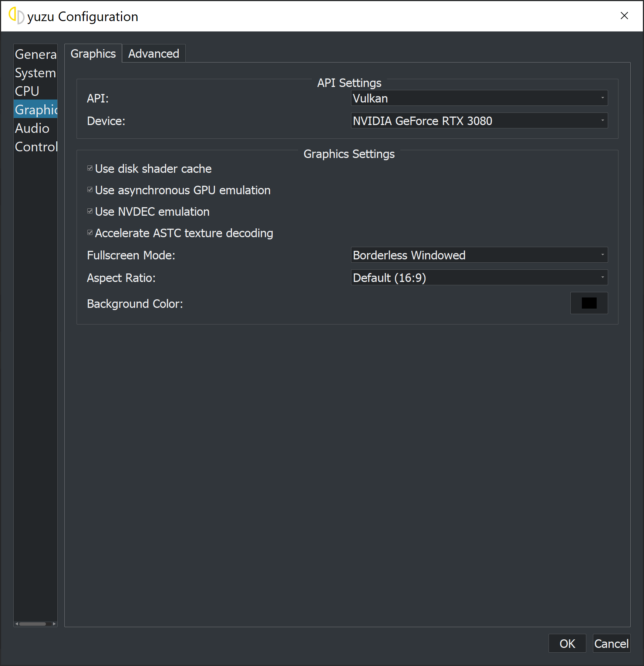Image resolution: width=644 pixels, height=666 pixels.
Task: Click the API Settings group title
Action: (349, 83)
